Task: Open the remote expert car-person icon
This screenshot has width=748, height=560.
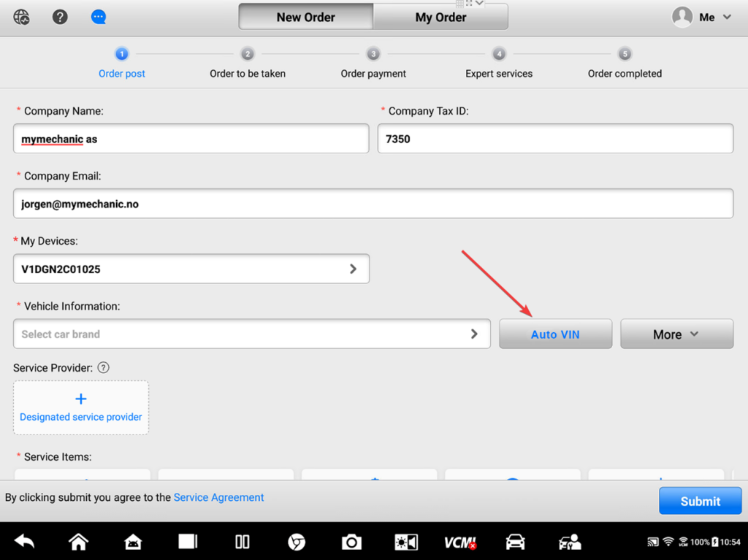Action: [570, 542]
